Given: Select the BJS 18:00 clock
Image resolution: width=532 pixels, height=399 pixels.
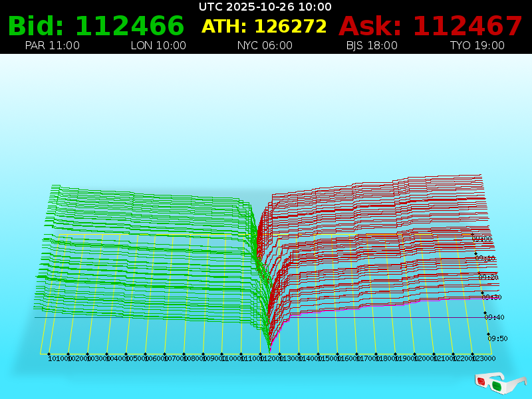Looking at the screenshot, I should pos(372,45).
